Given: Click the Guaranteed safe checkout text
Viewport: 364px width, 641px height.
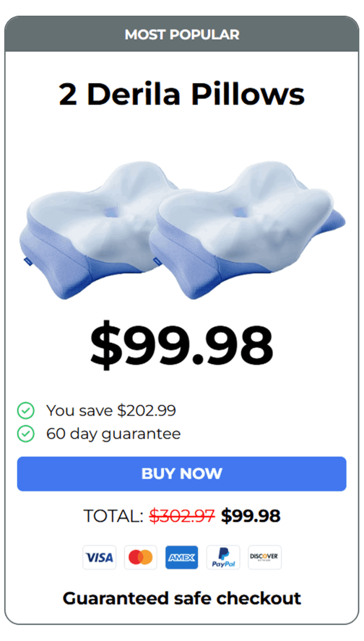Looking at the screenshot, I should [x=182, y=598].
